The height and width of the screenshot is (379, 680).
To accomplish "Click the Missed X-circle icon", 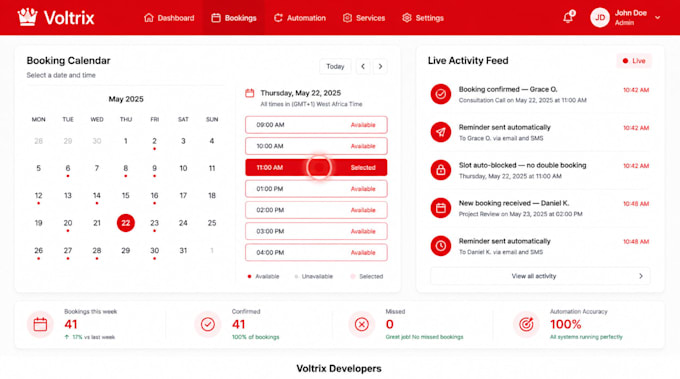I will 362,324.
